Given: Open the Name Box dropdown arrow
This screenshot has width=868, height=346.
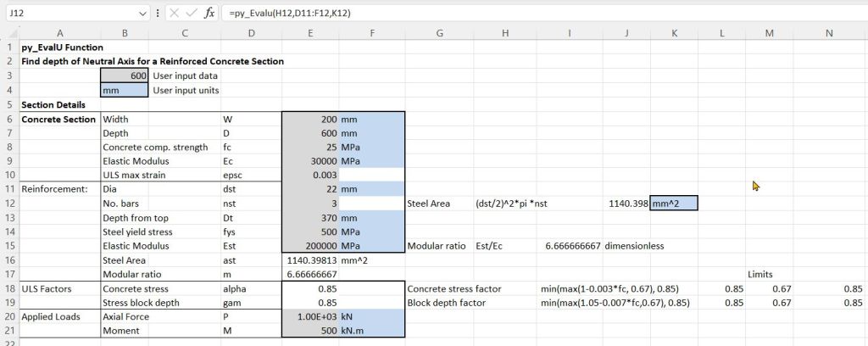Looking at the screenshot, I should [142, 14].
